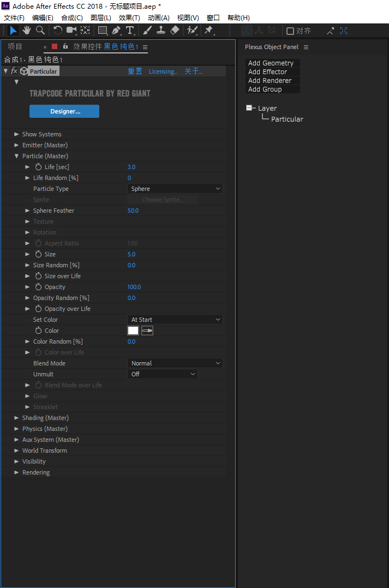389x588 pixels.
Task: Select the Pen tool
Action: click(x=116, y=31)
